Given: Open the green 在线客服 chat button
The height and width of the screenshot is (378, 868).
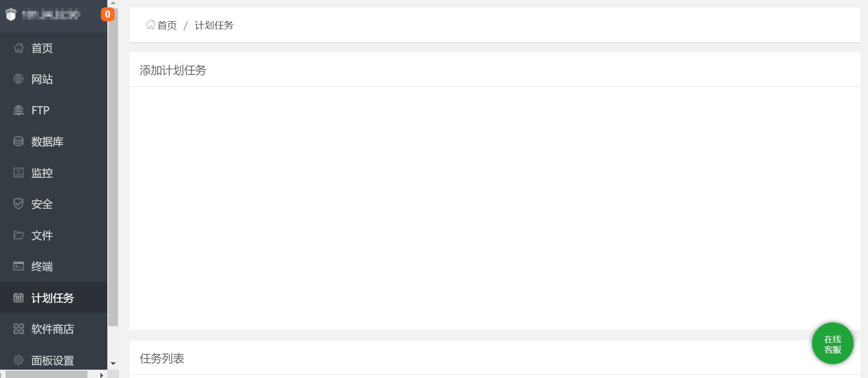Looking at the screenshot, I should click(832, 343).
